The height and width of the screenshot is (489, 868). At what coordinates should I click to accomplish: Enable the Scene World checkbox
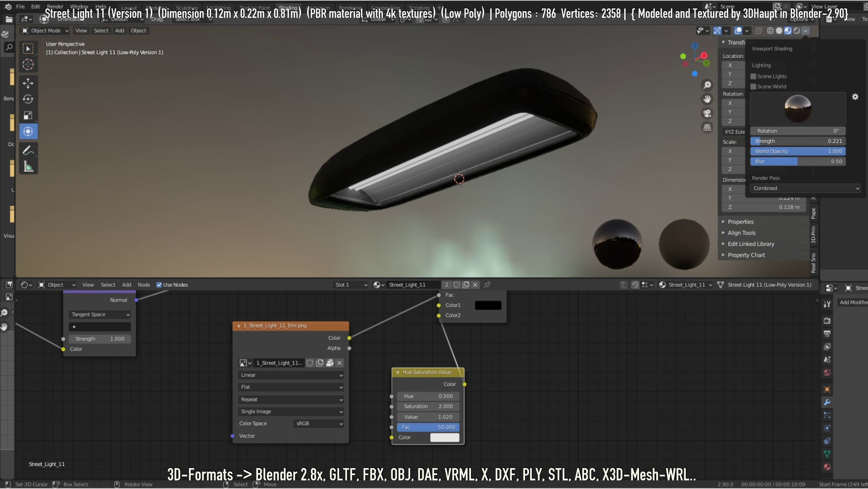click(753, 86)
